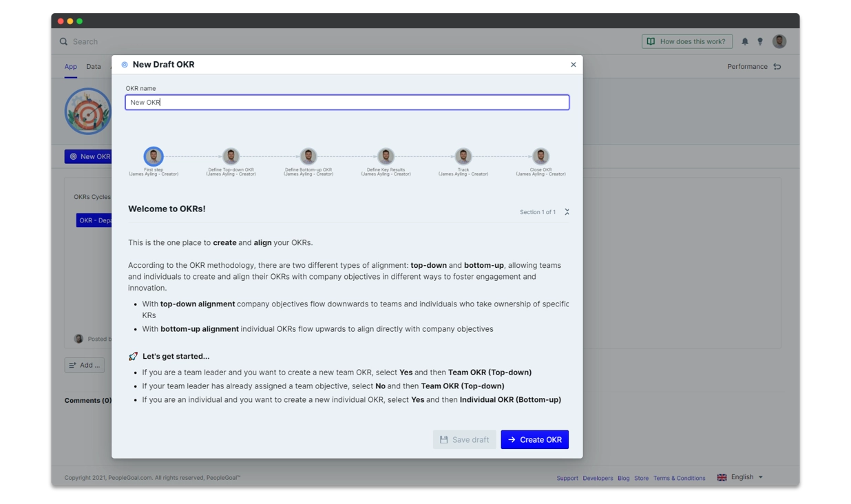Select the Track step avatar in the workflow
Image resolution: width=851 pixels, height=504 pixels.
click(463, 156)
